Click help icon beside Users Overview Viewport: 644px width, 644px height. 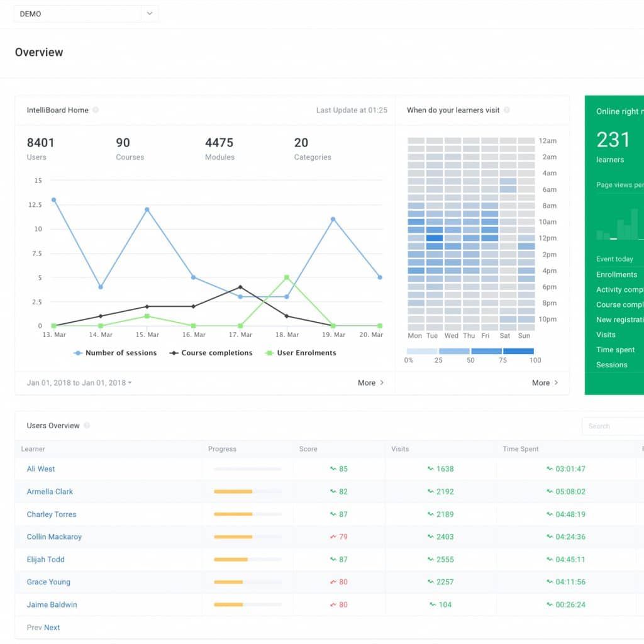(87, 426)
